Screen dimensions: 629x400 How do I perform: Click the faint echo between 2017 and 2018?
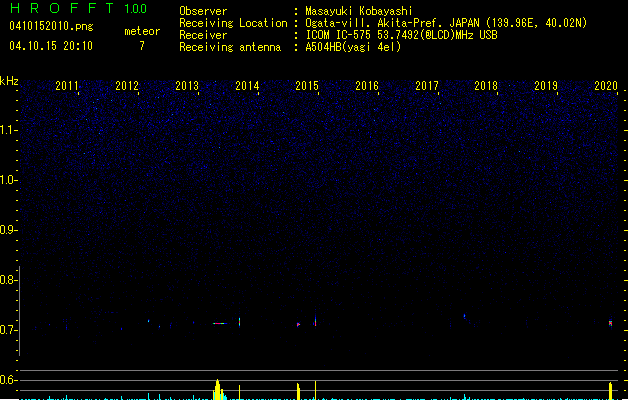point(465,317)
